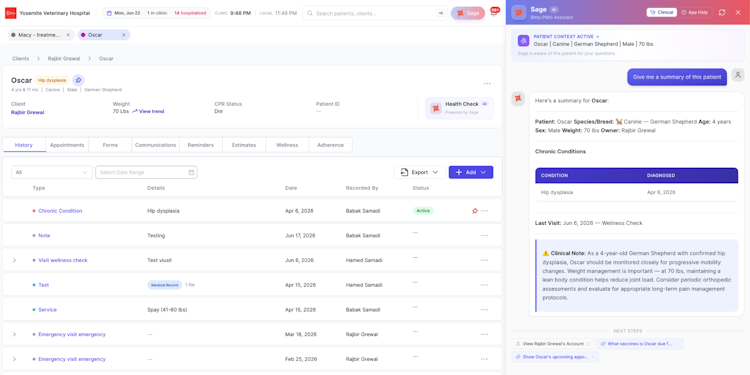This screenshot has width=750, height=375.
Task: Open the notifications bell icon
Action: (494, 13)
